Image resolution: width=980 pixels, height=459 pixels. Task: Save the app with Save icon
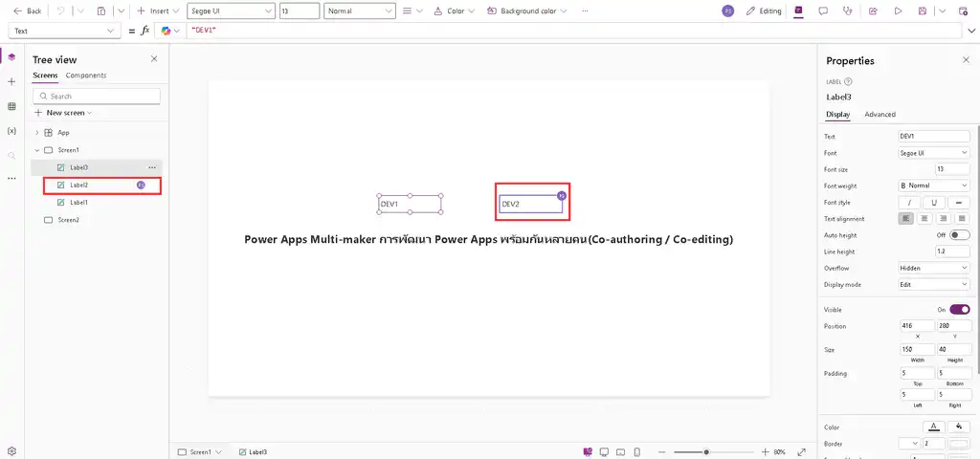[923, 11]
